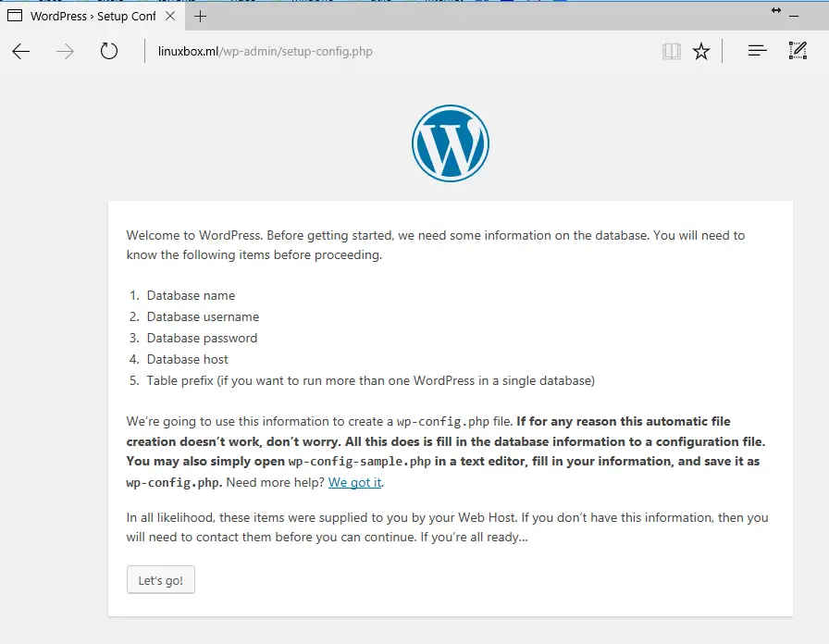Open reading view book icon
829x644 pixels.
coord(672,51)
